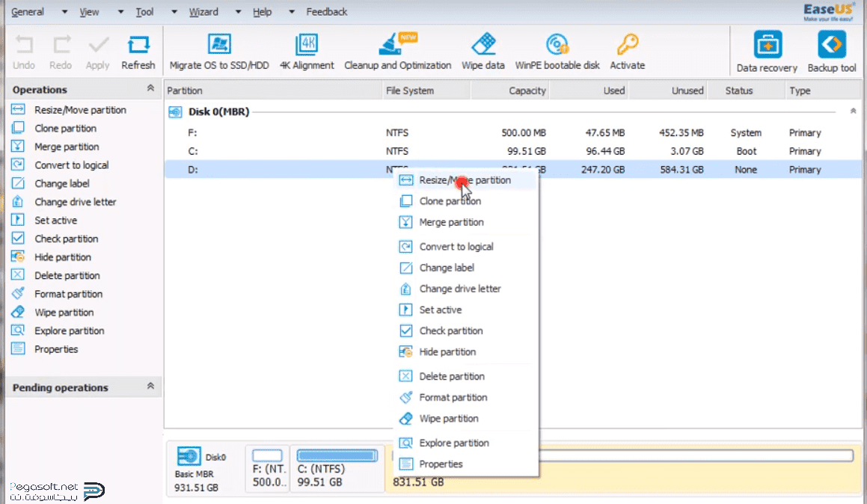
Task: Select Set active in context menu
Action: click(x=465, y=310)
